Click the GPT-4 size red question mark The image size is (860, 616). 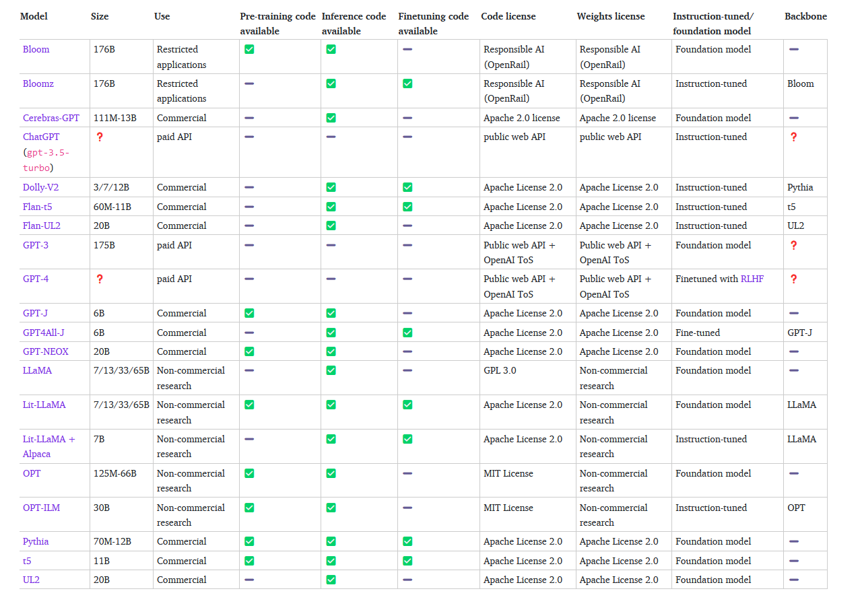(x=100, y=279)
